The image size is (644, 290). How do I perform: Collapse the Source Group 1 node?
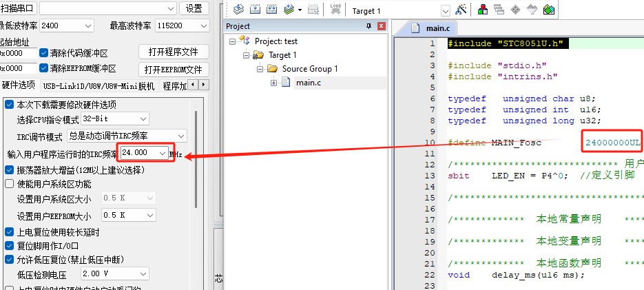tap(260, 69)
